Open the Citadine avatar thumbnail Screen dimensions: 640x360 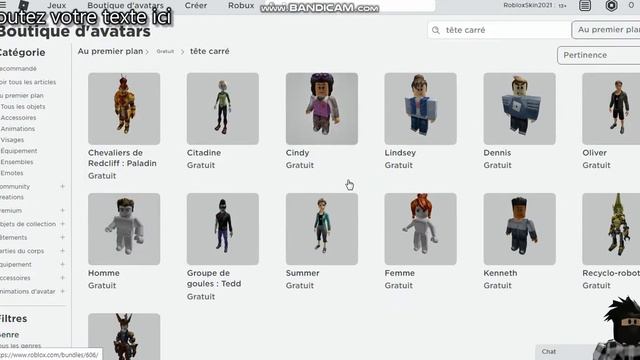[x=223, y=109]
